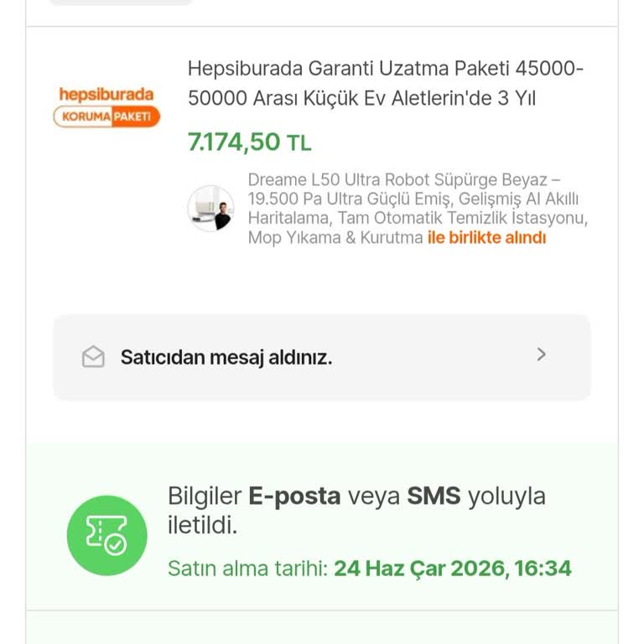Open Hepsiburada Garanti Uzatma Paketi product title

(385, 83)
